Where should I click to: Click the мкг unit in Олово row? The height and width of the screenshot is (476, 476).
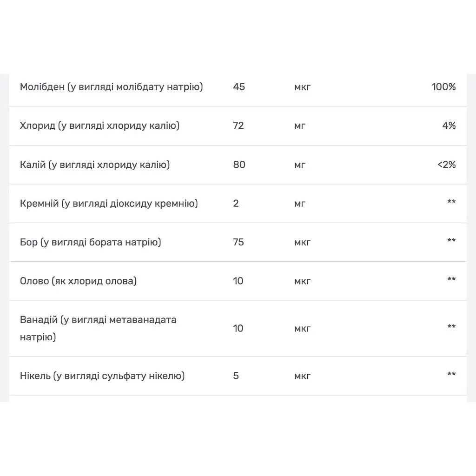coord(302,281)
